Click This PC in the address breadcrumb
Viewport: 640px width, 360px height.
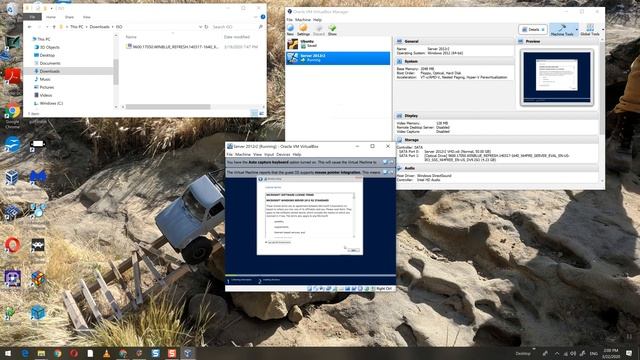(x=76, y=27)
